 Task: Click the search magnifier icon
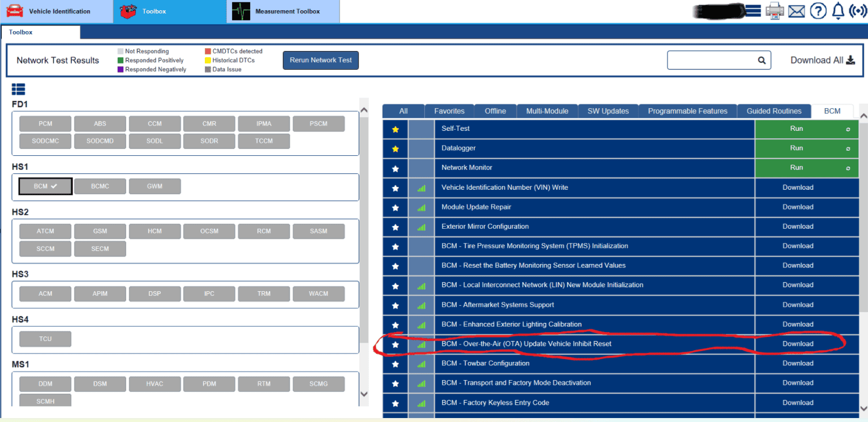762,61
